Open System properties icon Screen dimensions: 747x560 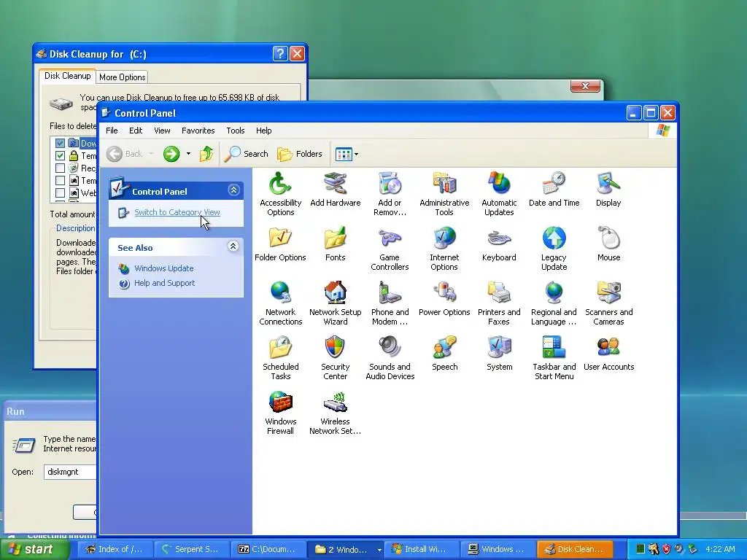point(499,354)
